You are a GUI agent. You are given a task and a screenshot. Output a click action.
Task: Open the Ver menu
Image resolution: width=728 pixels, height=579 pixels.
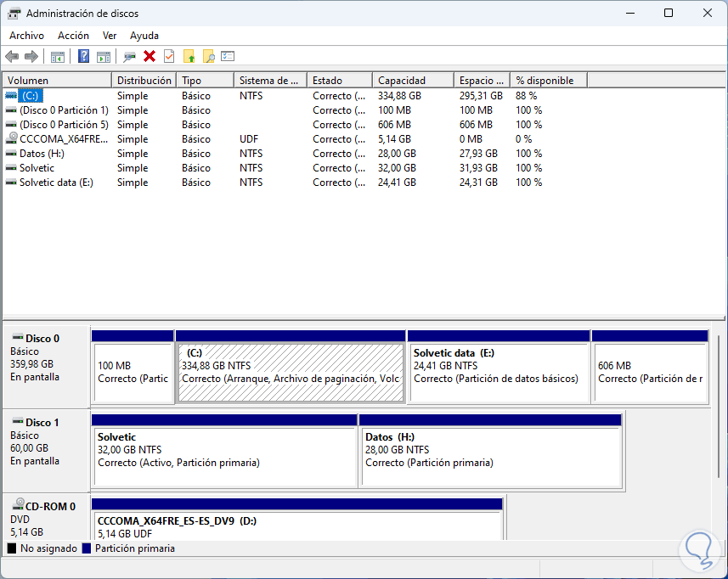click(110, 36)
